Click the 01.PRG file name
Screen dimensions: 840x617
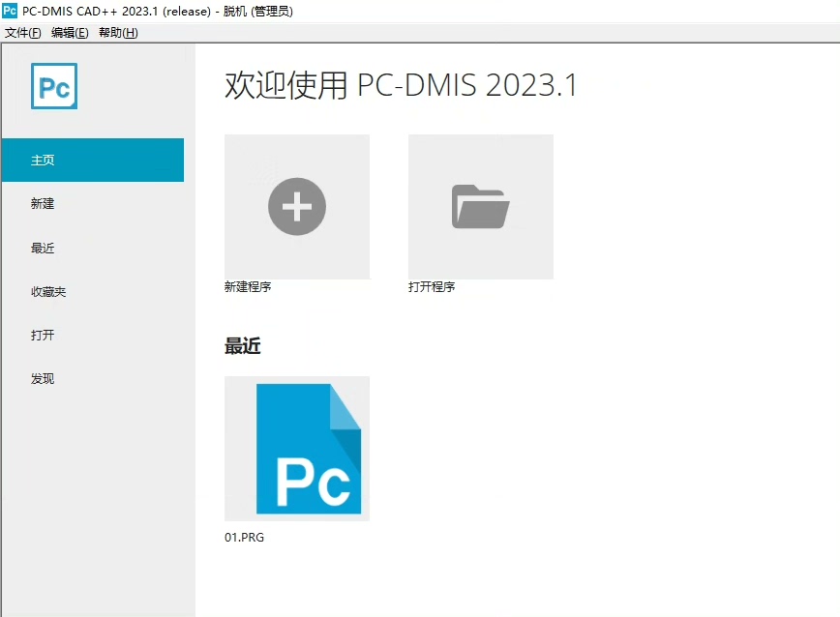pyautogui.click(x=244, y=538)
